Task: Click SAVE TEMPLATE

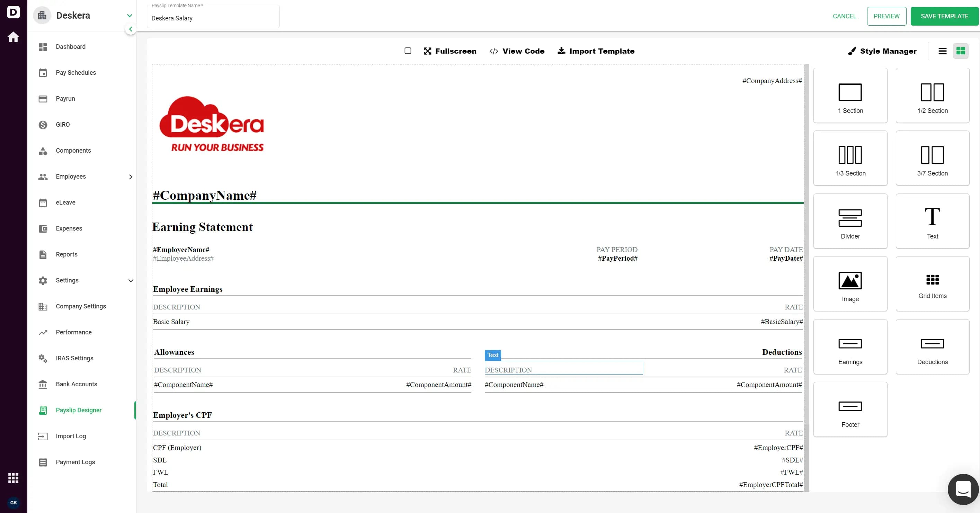Action: point(944,16)
